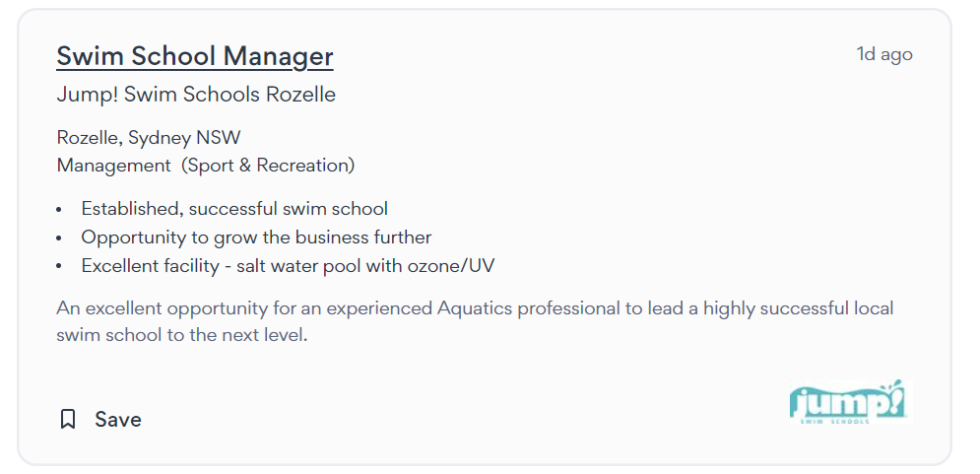Click the bullet dot before 'Excellent facility'
This screenshot has width=980, height=474.
tap(59, 267)
